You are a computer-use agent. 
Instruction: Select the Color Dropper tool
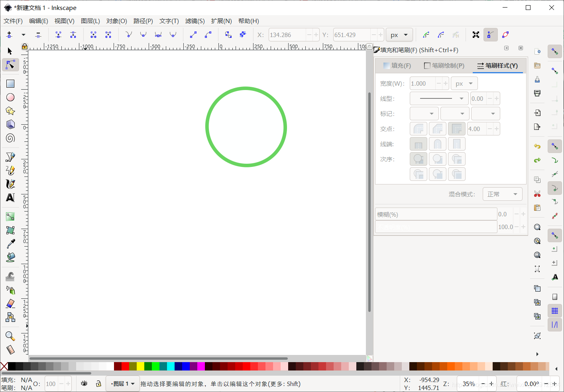10,244
